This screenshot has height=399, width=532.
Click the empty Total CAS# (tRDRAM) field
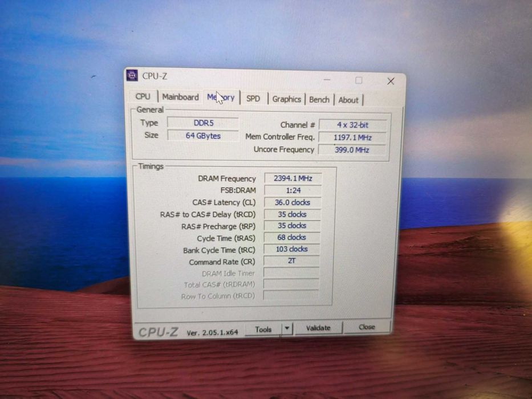(x=291, y=284)
